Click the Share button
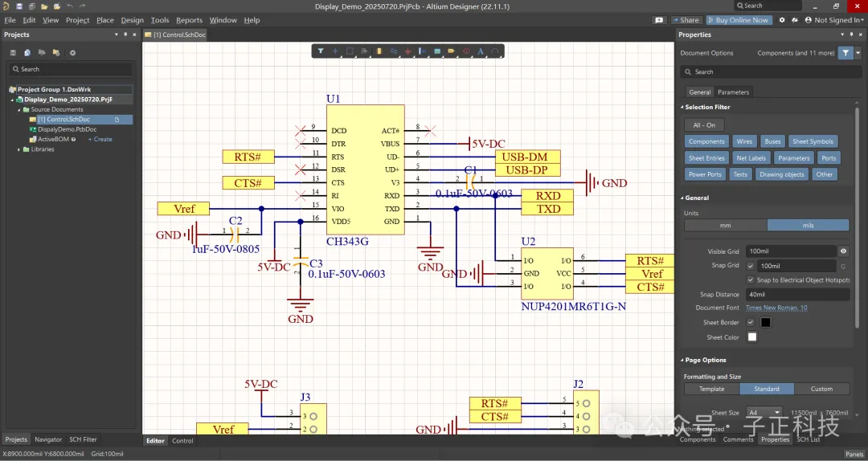Screen dimensions: 868x461 pos(686,20)
